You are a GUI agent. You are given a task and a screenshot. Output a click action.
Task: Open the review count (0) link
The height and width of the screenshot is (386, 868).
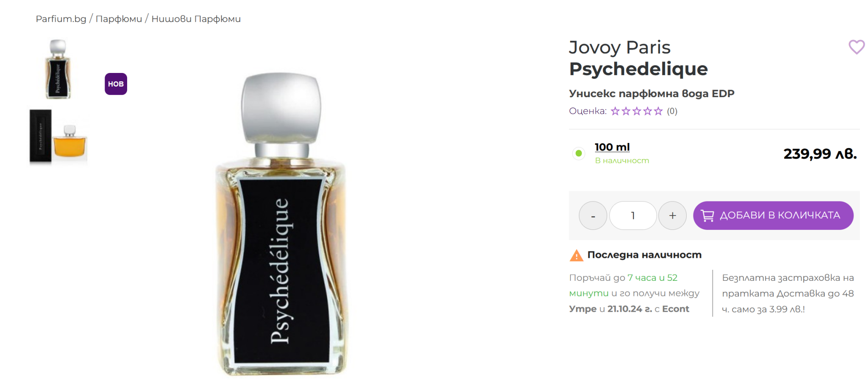pos(672,111)
